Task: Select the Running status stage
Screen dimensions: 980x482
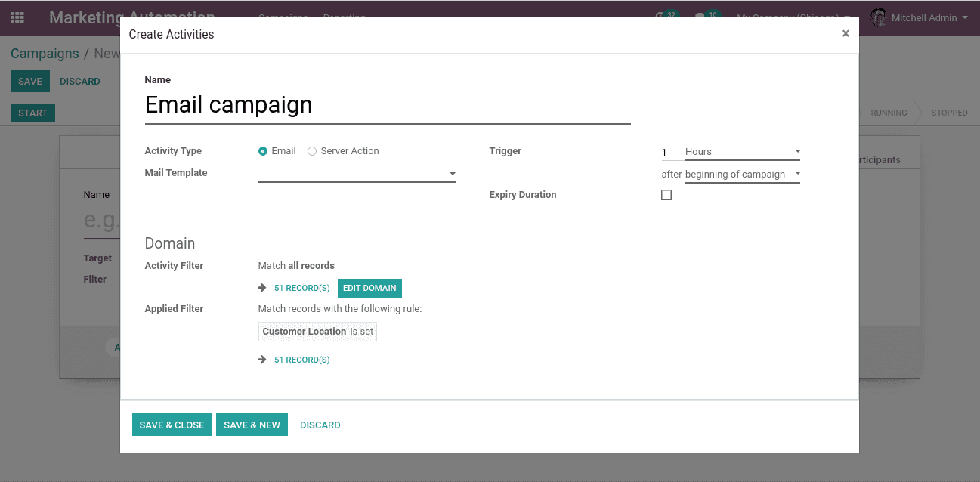Action: point(889,113)
